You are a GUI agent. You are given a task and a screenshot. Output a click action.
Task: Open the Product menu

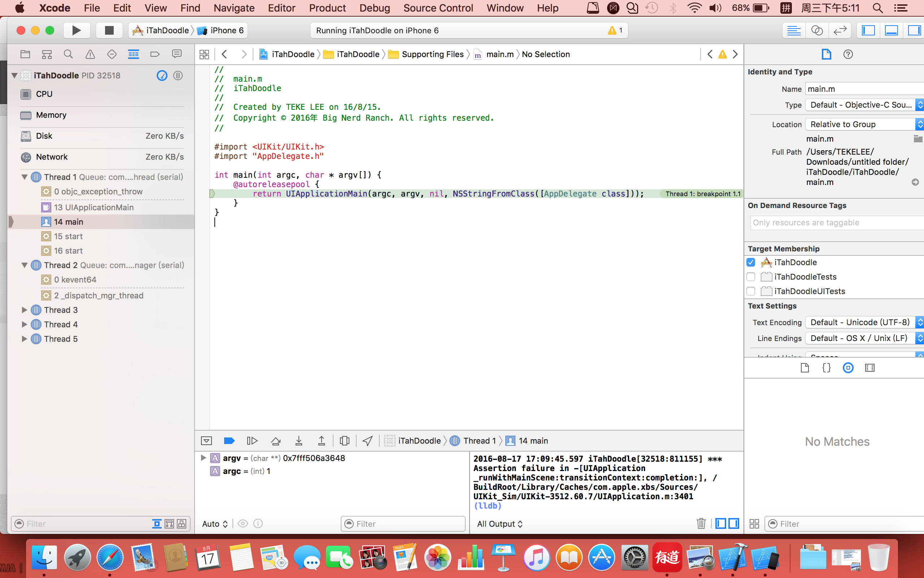(327, 8)
